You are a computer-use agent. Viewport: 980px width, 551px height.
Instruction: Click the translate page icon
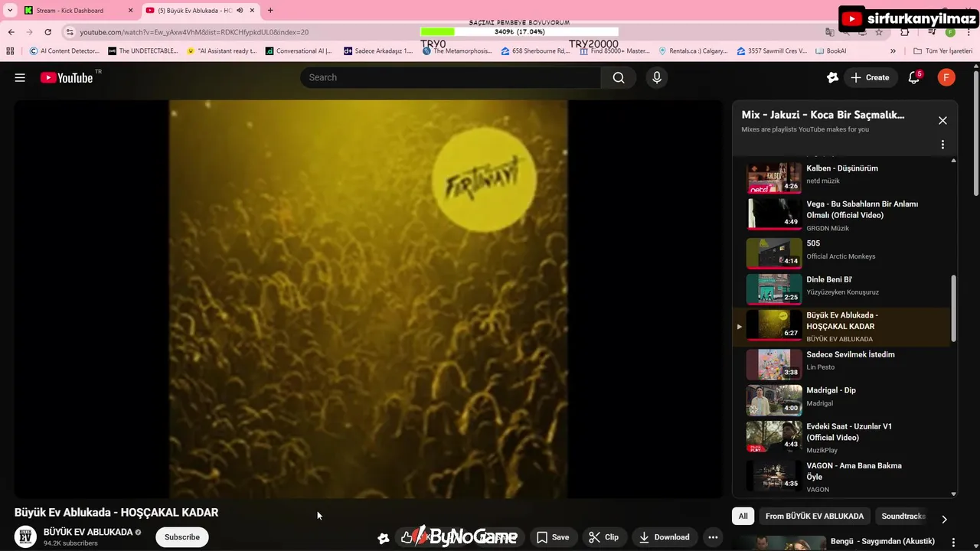pyautogui.click(x=830, y=32)
